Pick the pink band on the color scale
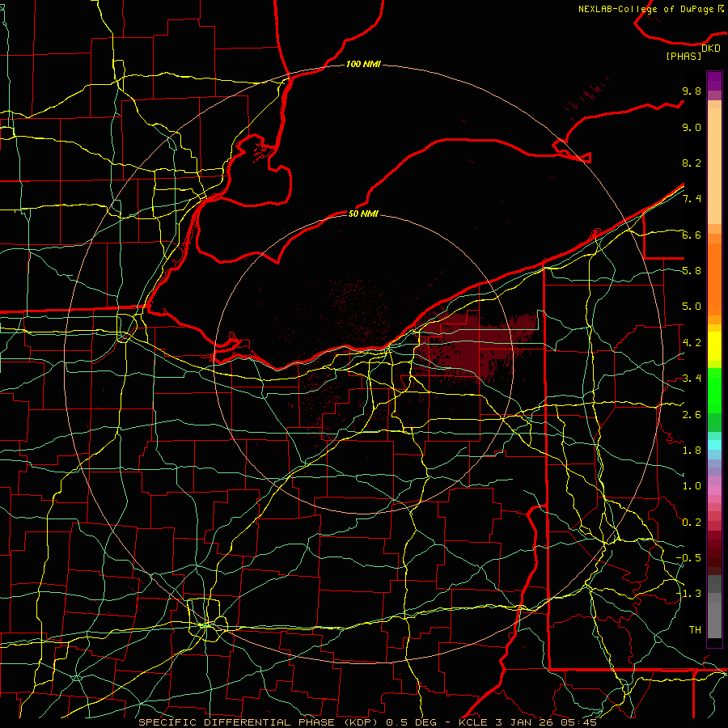Image resolution: width=728 pixels, height=728 pixels. point(714,490)
